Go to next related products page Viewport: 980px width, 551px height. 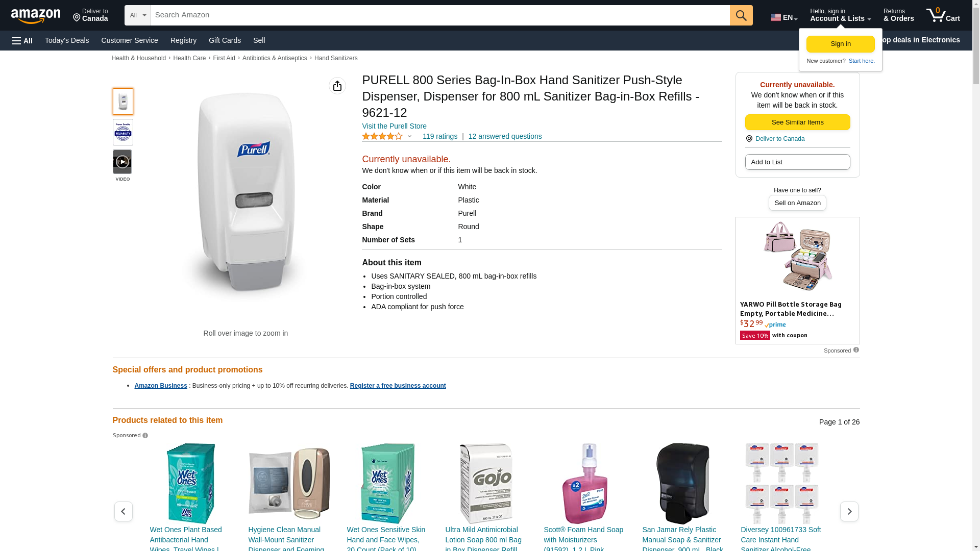(x=849, y=511)
